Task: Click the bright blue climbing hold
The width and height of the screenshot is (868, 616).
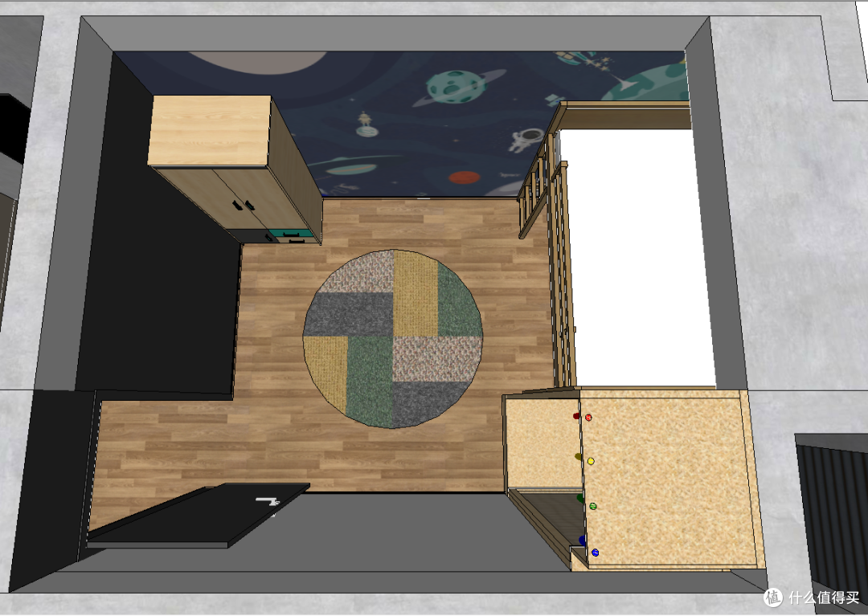Action: click(x=595, y=553)
